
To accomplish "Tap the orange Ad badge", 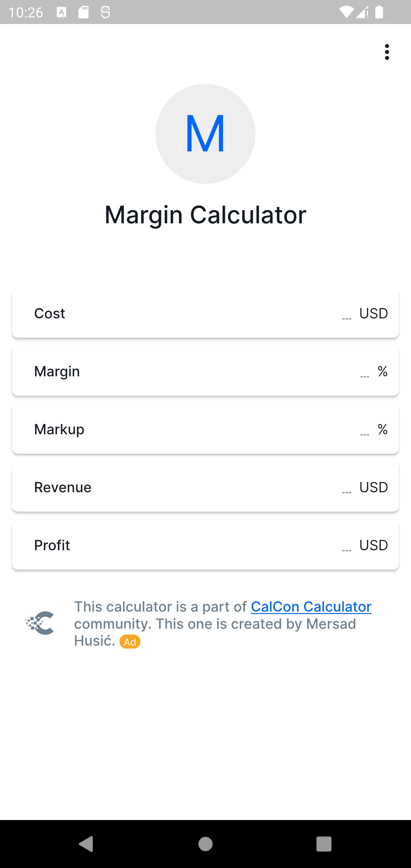I will tap(130, 642).
